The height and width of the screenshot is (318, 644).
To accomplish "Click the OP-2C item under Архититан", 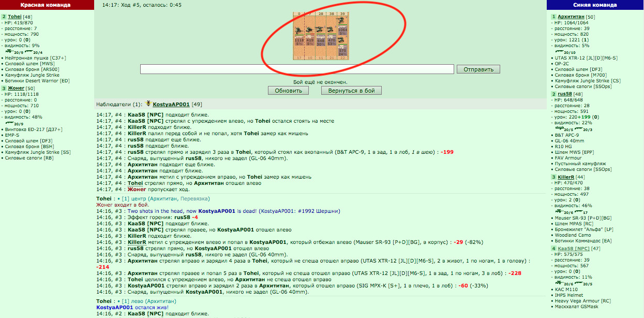I will (x=562, y=64).
